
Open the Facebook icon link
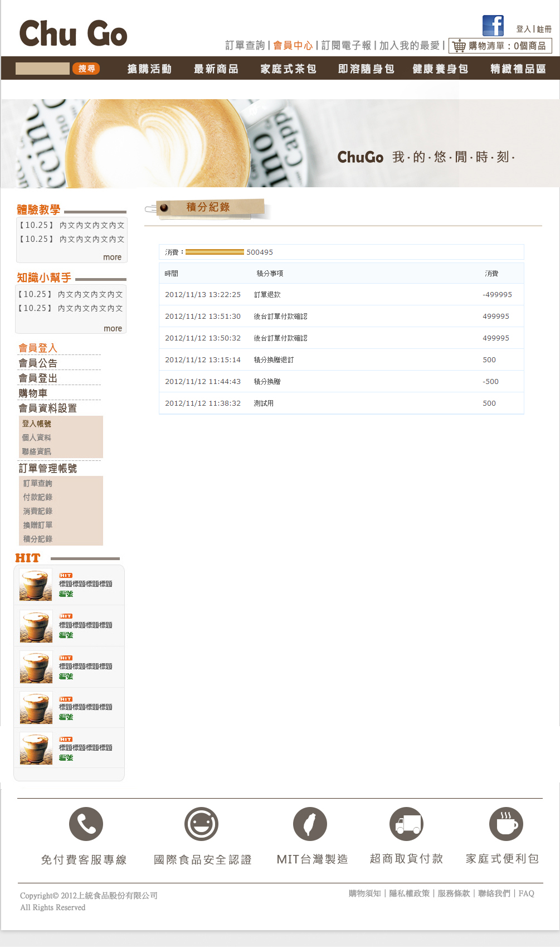(493, 26)
